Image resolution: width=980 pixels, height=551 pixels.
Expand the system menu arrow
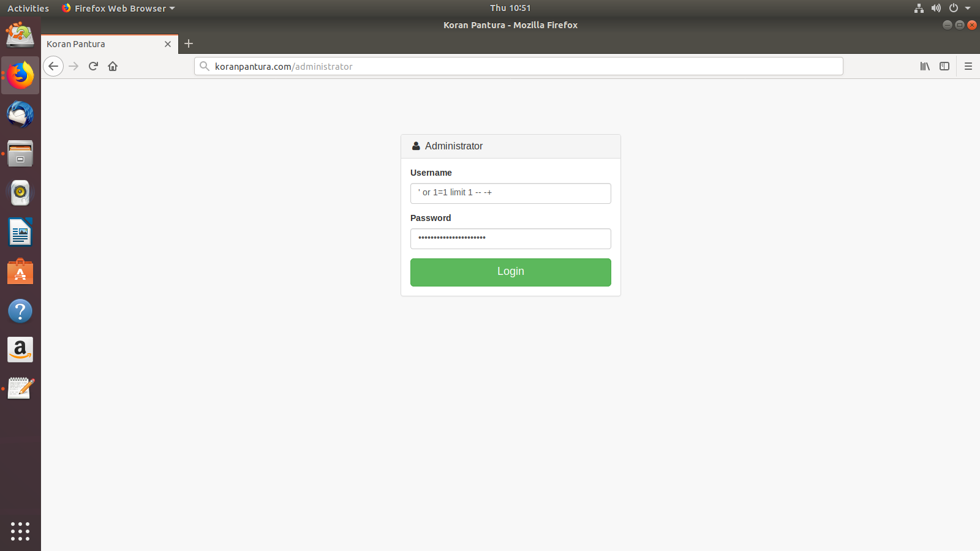(x=968, y=8)
